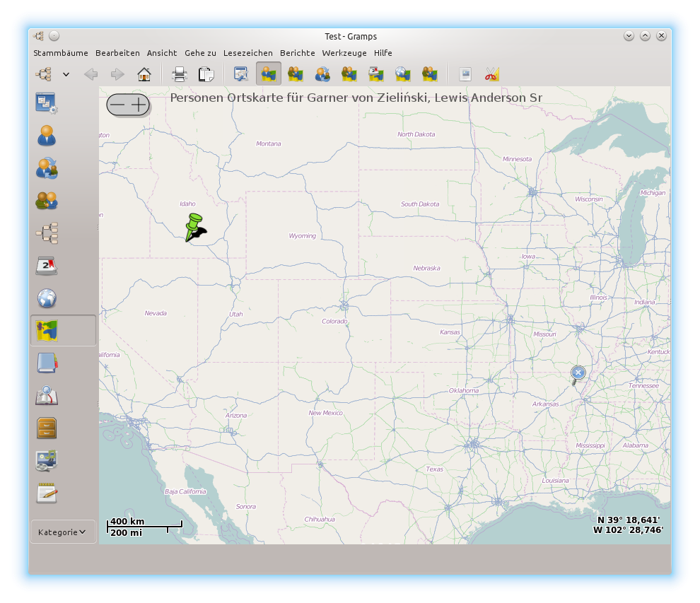This screenshot has width=700, height=603.
Task: Click the Wyoming label on the map
Action: 302,235
